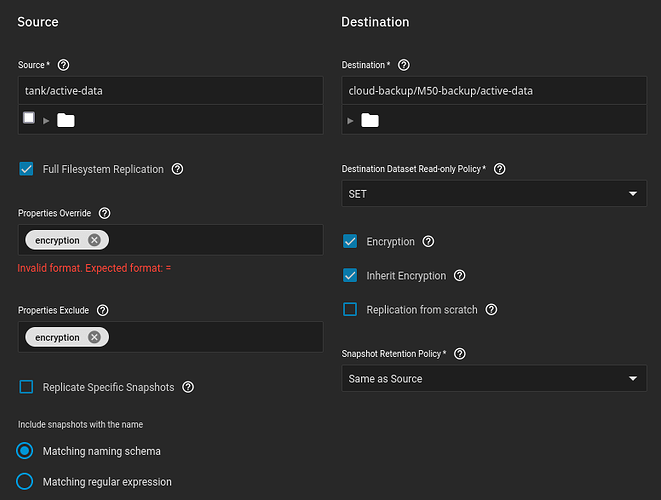This screenshot has height=500, width=661.
Task: Edit the Source path tank/active-data
Action: pos(171,91)
